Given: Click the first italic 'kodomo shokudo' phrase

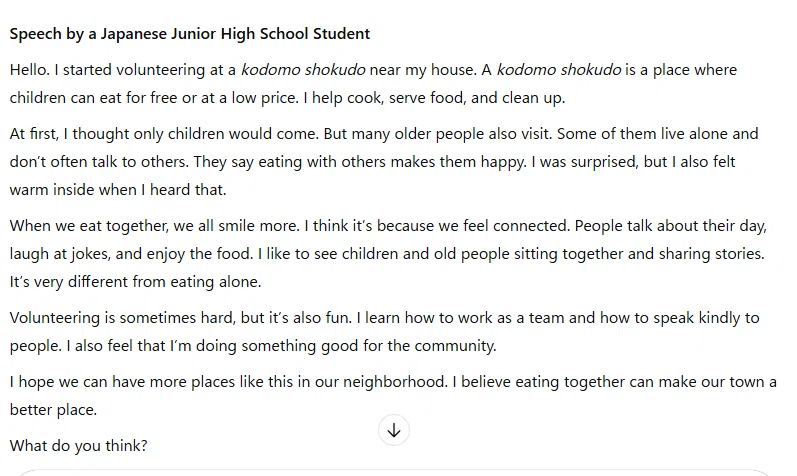Looking at the screenshot, I should point(303,70).
